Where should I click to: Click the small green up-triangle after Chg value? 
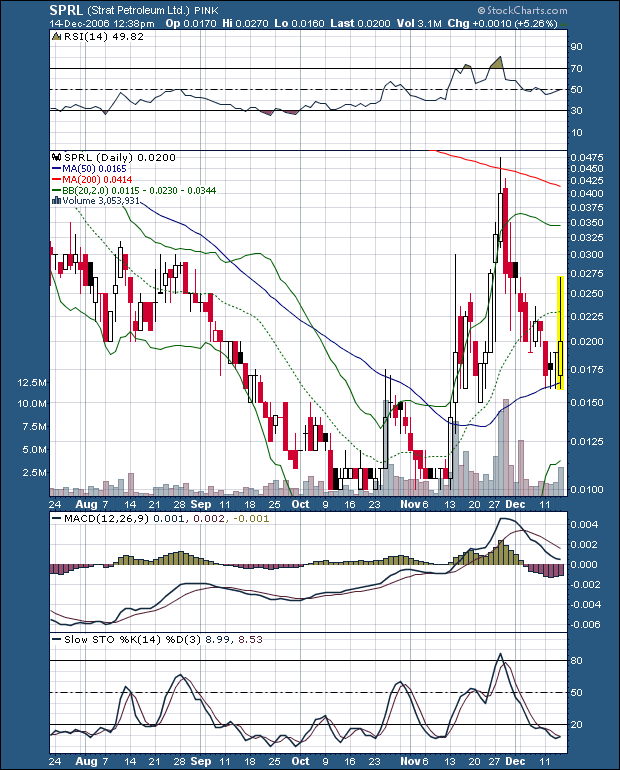click(563, 24)
